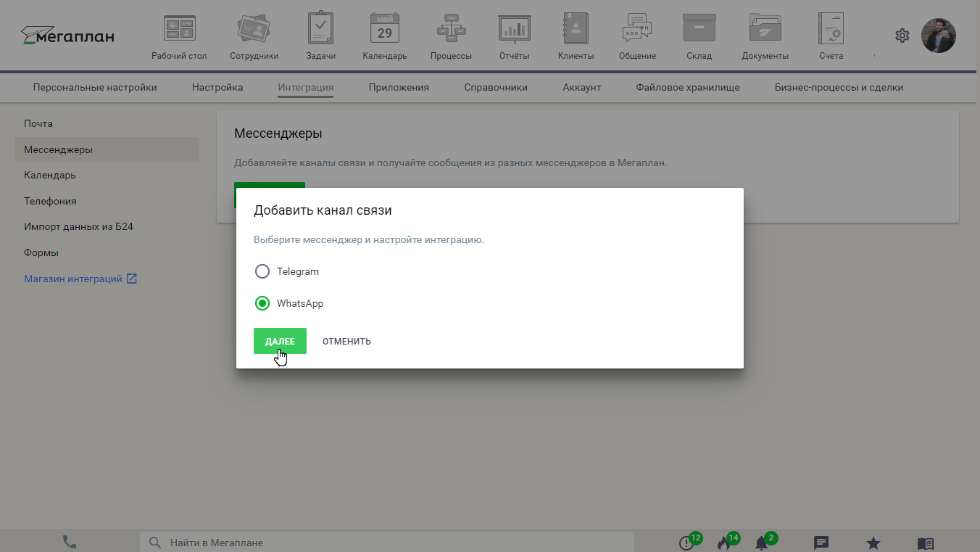Open the Общение chat icon
The width and height of the screenshot is (980, 552).
(x=637, y=29)
